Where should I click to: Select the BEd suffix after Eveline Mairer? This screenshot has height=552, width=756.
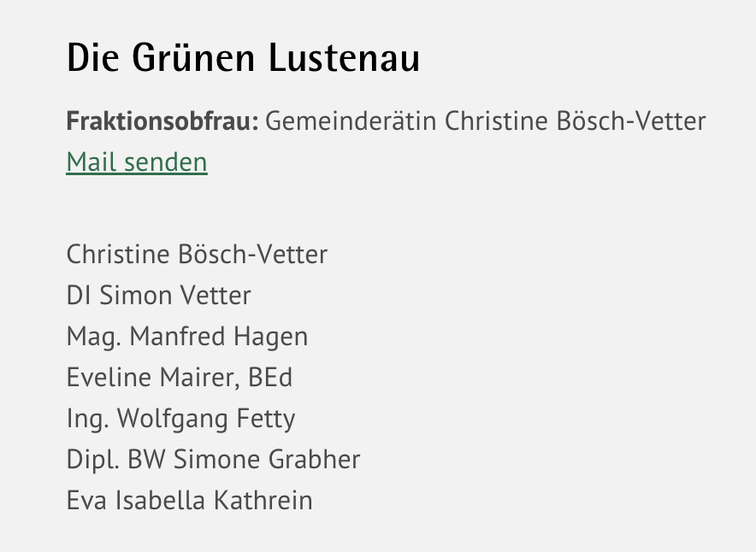[270, 377]
